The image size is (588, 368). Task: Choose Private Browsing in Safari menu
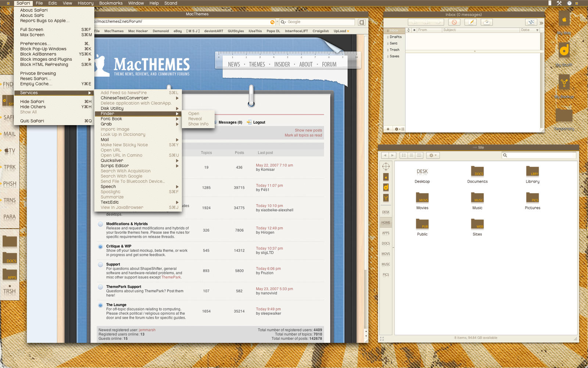(54, 73)
